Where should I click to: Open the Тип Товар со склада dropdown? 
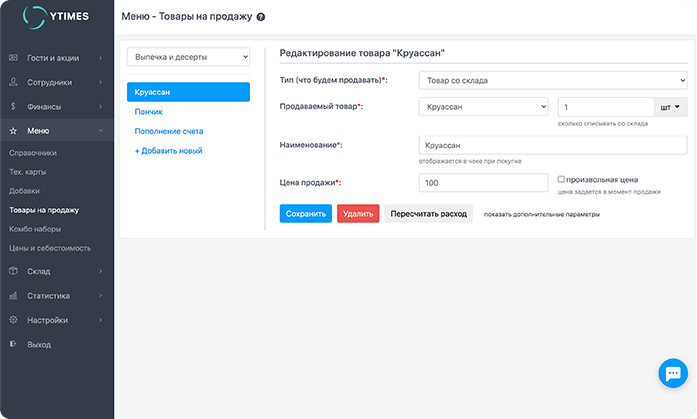click(552, 80)
